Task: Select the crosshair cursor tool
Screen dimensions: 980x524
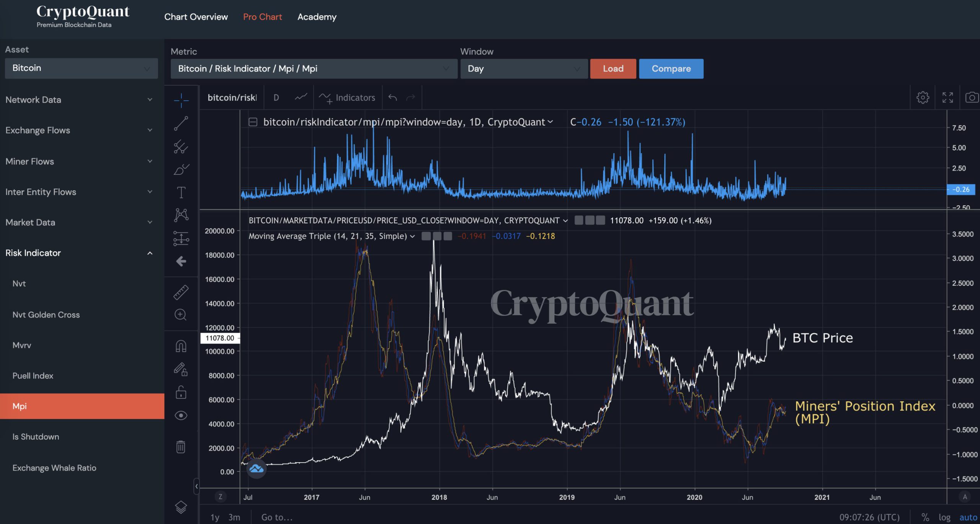Action: (181, 100)
